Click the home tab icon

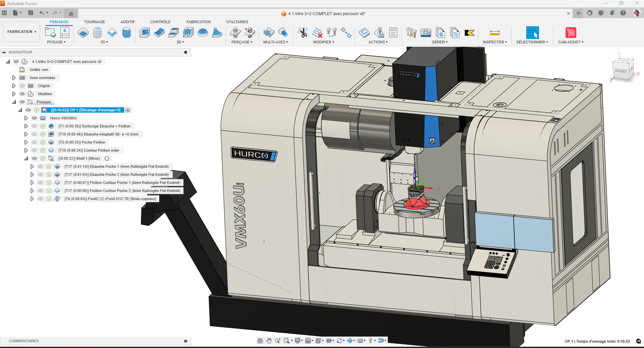tap(71, 14)
